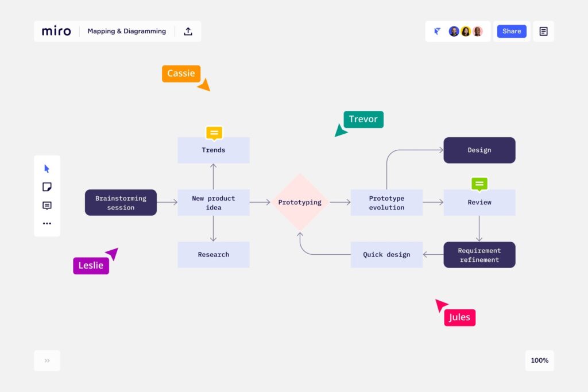Click Leslie's purple cursor label
Screen dimensions: 588x392
point(91,266)
